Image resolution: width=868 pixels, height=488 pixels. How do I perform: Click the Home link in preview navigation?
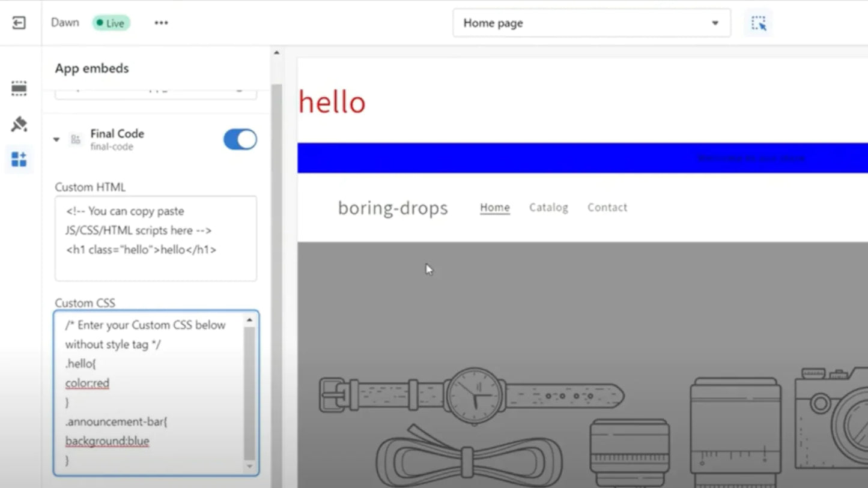[494, 208]
